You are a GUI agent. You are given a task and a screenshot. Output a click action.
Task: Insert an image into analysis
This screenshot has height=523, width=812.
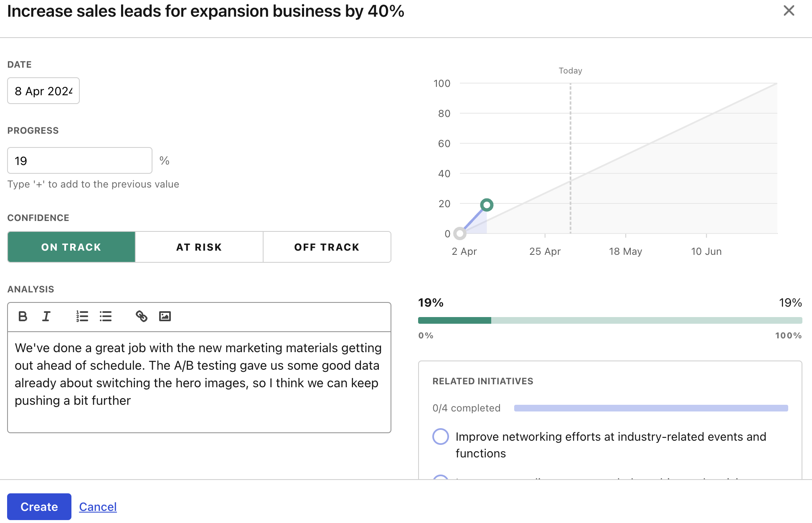click(x=165, y=316)
